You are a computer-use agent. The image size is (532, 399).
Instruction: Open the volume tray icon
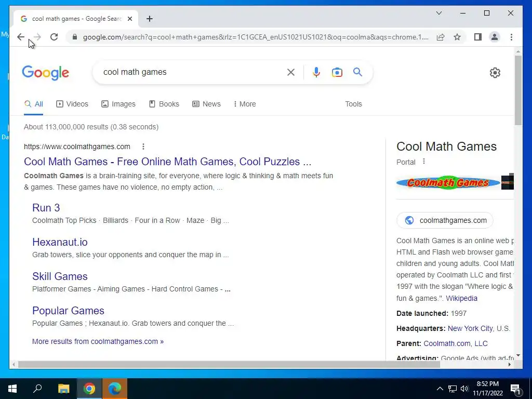coord(464,389)
